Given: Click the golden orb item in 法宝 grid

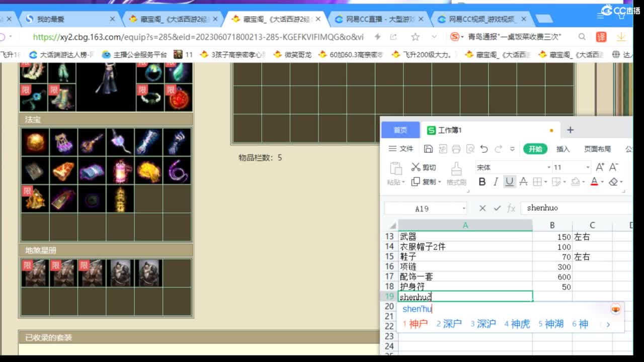Looking at the screenshot, I should pyautogui.click(x=35, y=143).
